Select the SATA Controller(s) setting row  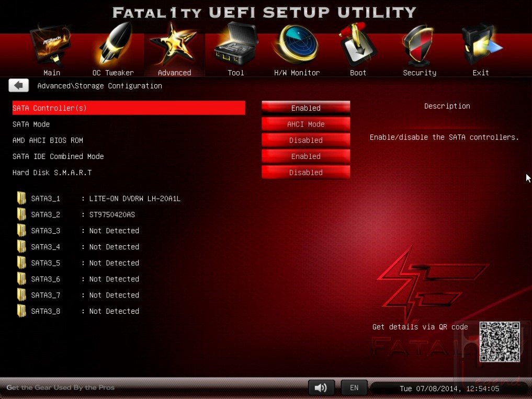(129, 108)
